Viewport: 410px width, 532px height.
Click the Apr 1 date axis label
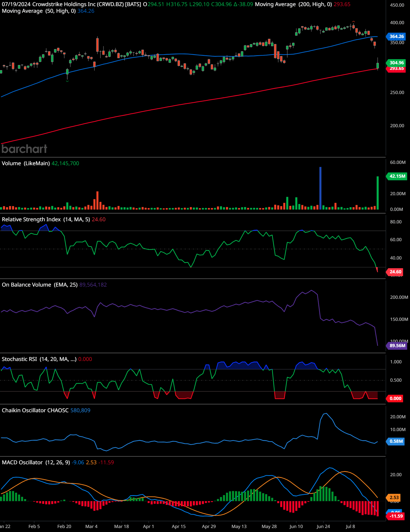[x=148, y=526]
